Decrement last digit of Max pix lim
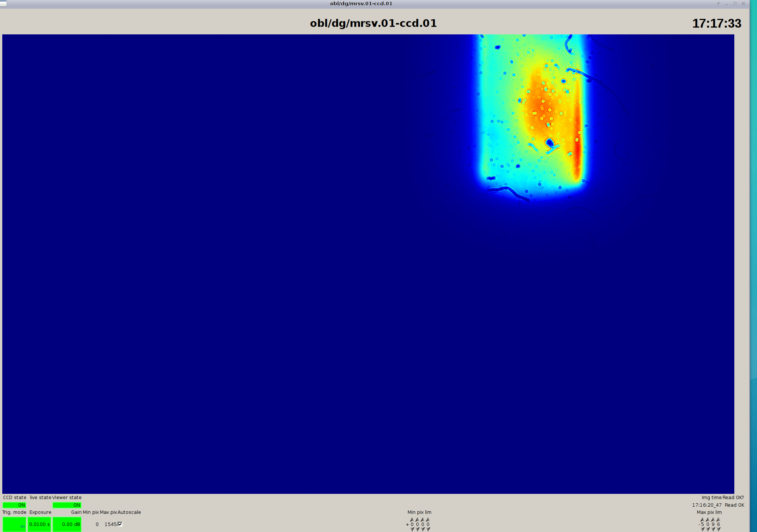This screenshot has height=532, width=757. coord(718,529)
